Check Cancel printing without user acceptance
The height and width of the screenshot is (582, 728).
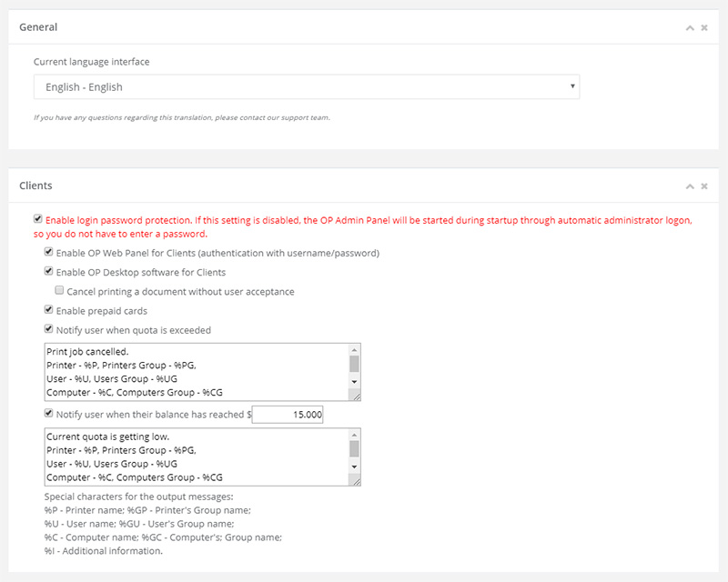click(60, 291)
